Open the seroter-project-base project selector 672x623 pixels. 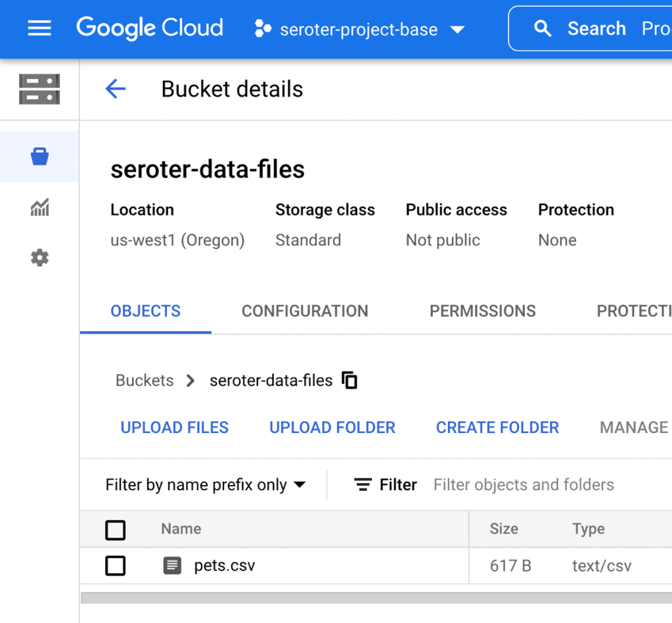pos(359,30)
